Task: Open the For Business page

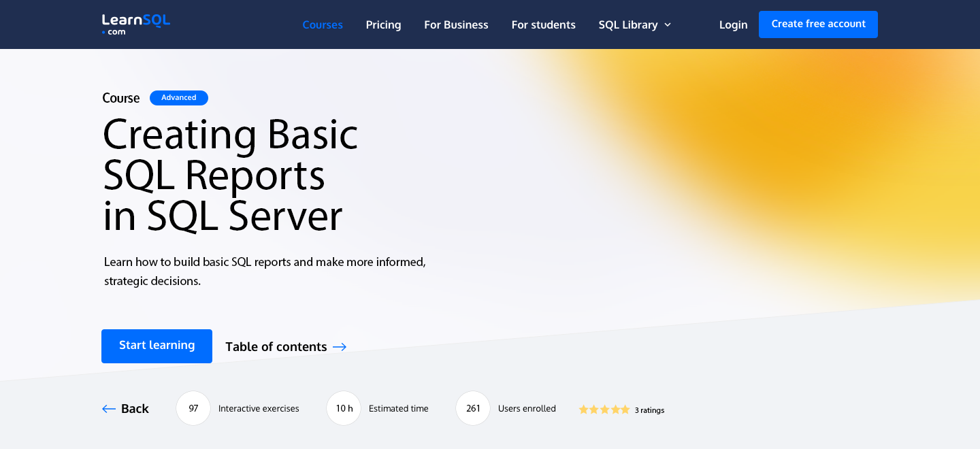Action: [456, 24]
